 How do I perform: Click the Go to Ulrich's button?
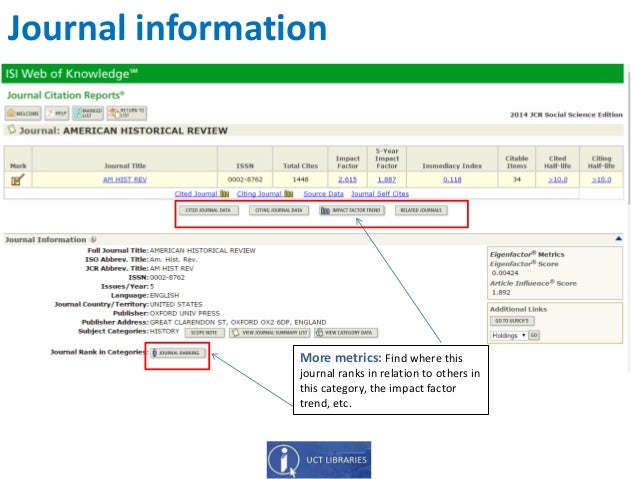[512, 321]
